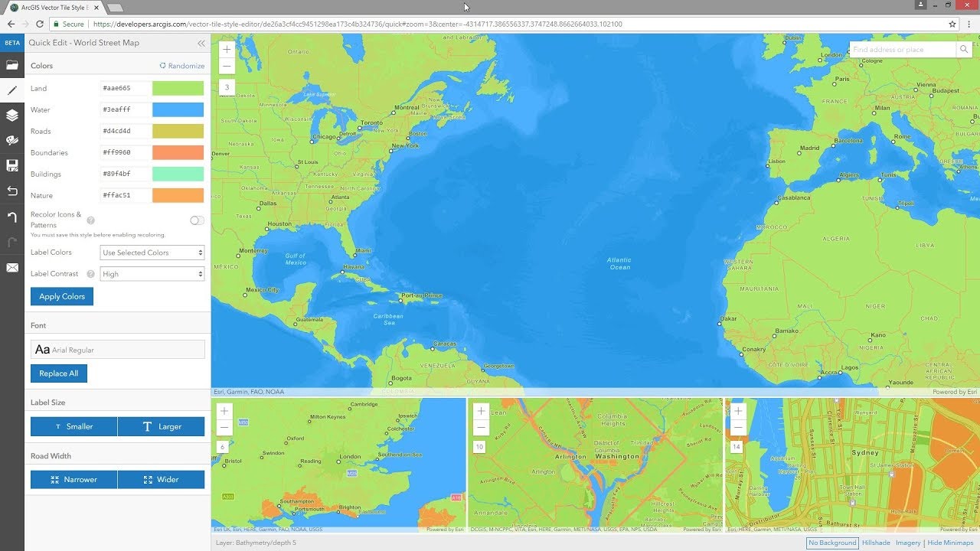Click the Nature color swatch
Image resolution: width=980 pixels, height=551 pixels.
pyautogui.click(x=178, y=196)
